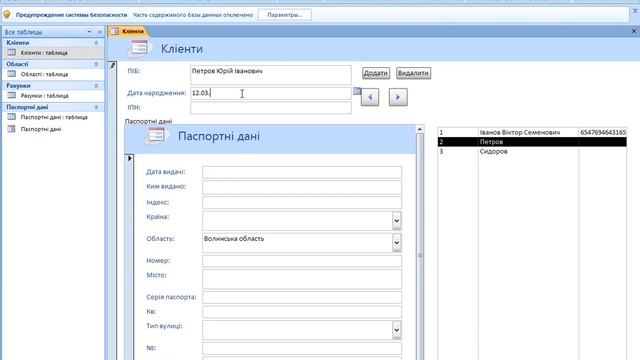This screenshot has height=360, width=640.
Task: Open the date picker calendar icon
Action: pos(357,91)
